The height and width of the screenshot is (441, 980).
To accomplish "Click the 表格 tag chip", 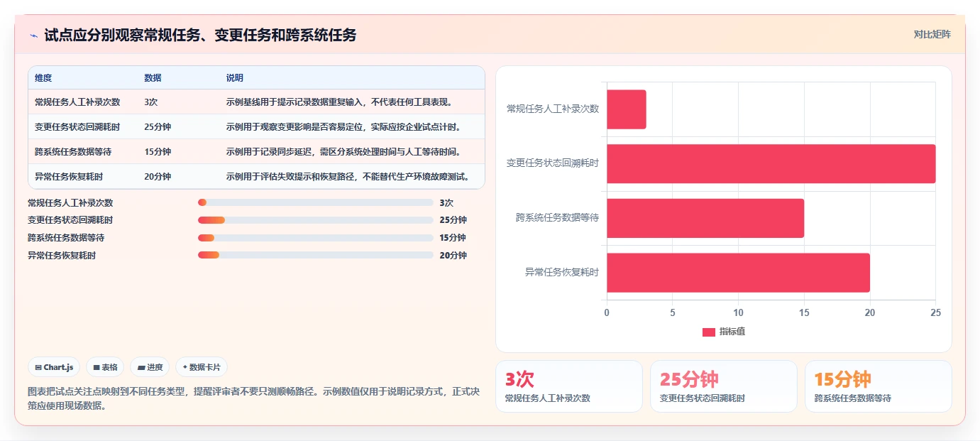I will pyautogui.click(x=105, y=367).
